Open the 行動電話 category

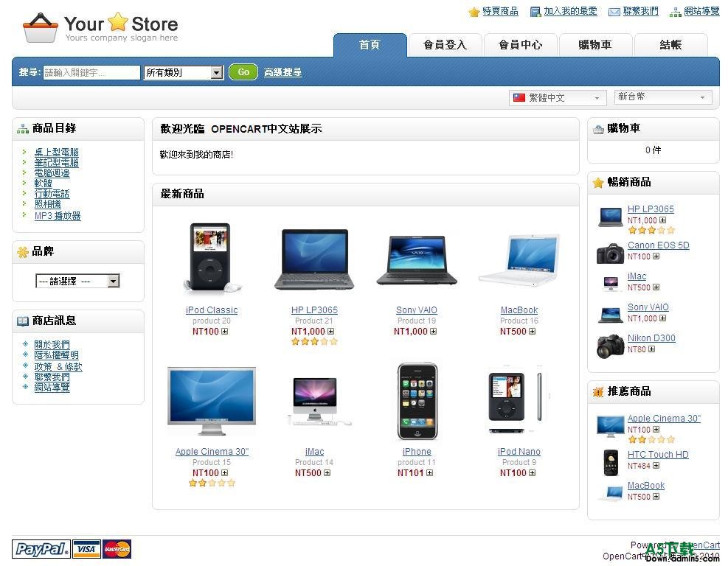tap(52, 194)
